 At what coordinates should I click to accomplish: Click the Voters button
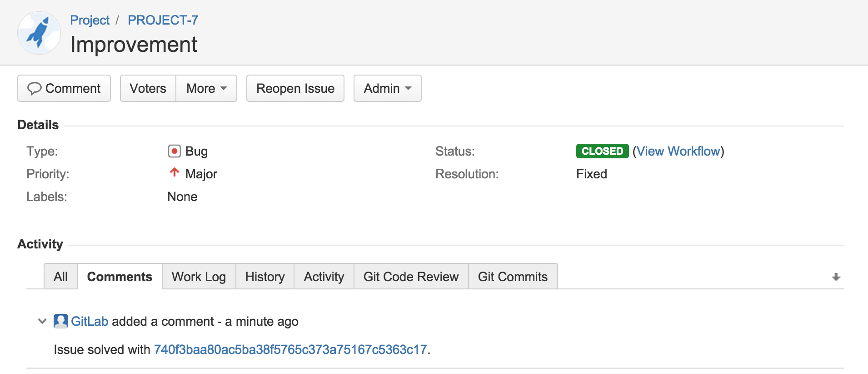pyautogui.click(x=148, y=88)
